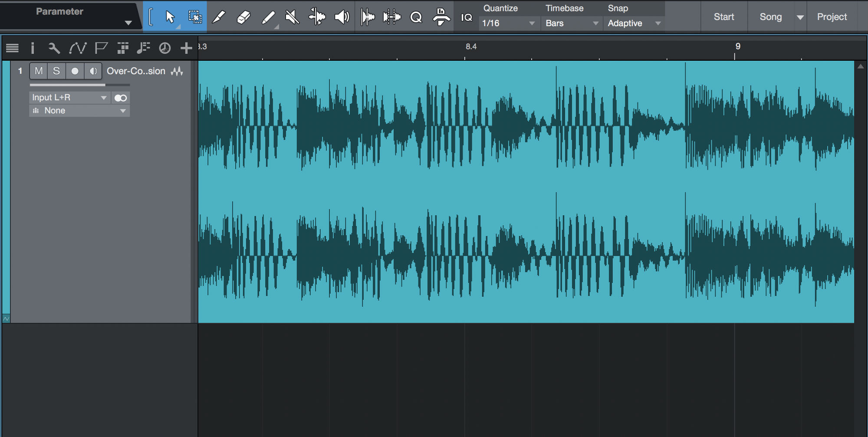Choose the Paint tool
The width and height of the screenshot is (868, 437).
[268, 16]
